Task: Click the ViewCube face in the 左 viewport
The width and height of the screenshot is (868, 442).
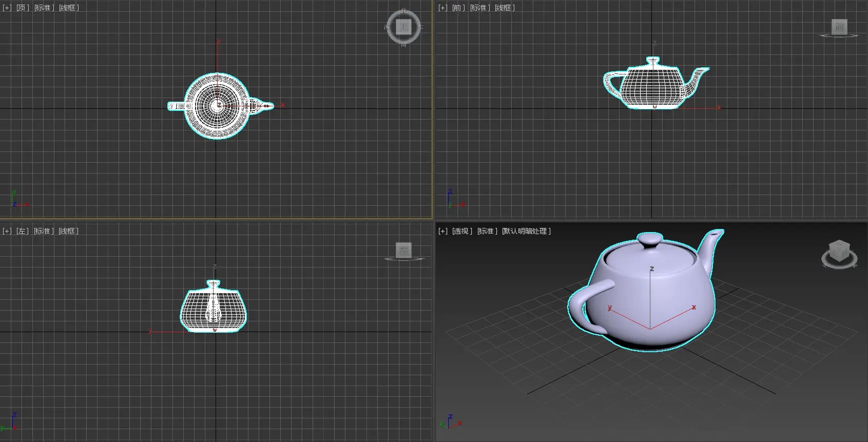Action: [x=404, y=250]
